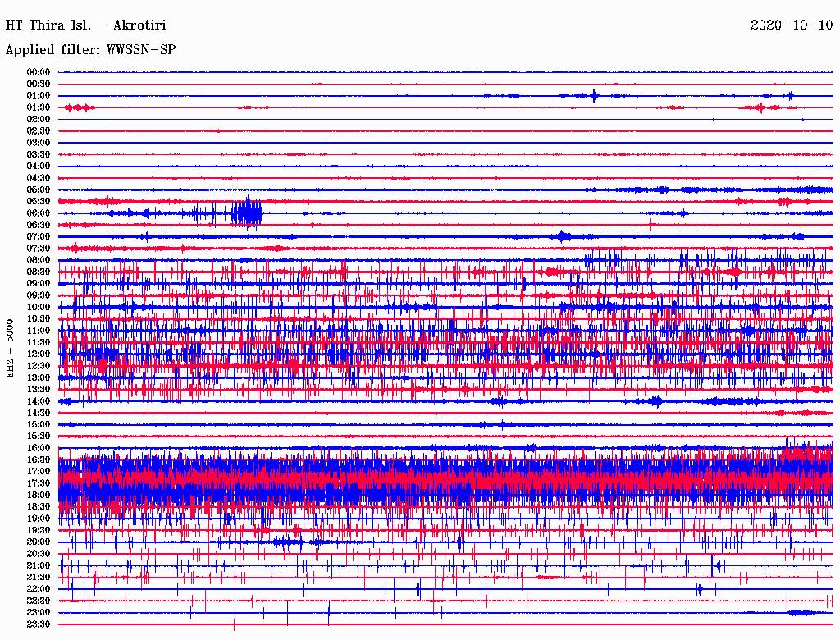Select the 17:00 time label

coord(38,472)
